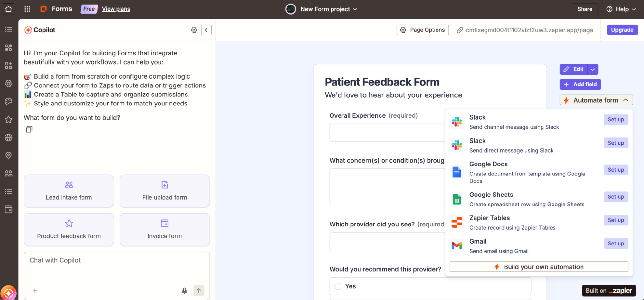Click the Google Sheets app icon

[457, 199]
